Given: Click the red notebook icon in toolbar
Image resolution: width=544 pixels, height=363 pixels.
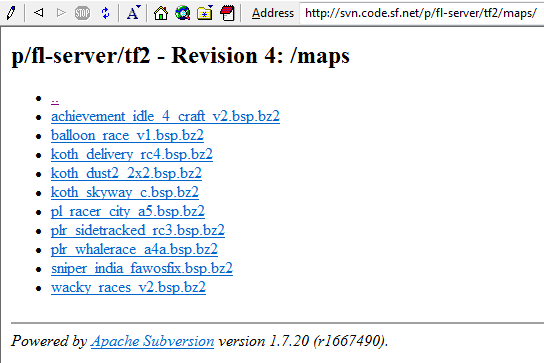Looking at the screenshot, I should pyautogui.click(x=228, y=13).
